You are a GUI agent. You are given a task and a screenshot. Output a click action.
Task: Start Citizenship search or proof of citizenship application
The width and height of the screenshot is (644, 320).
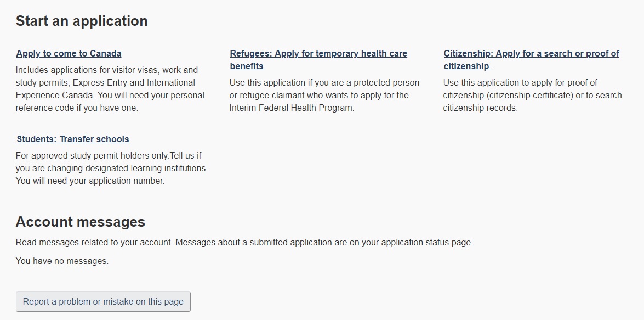(x=531, y=60)
